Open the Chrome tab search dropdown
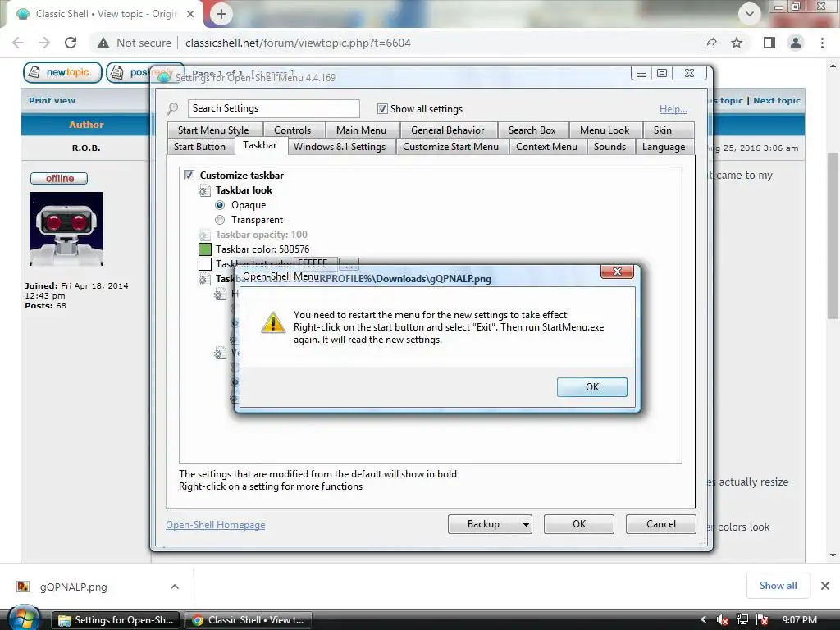 (750, 14)
